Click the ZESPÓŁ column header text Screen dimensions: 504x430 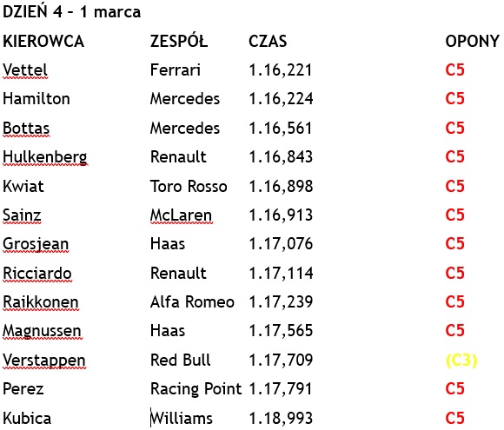(x=179, y=42)
